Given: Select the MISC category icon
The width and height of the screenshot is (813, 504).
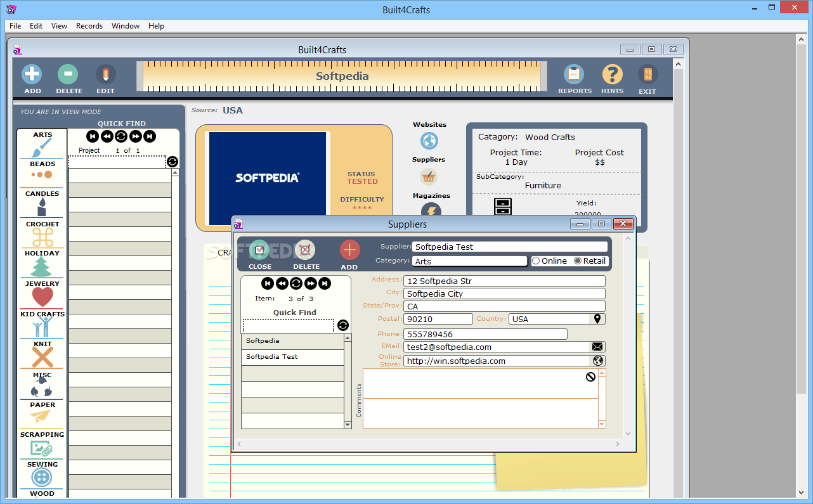Looking at the screenshot, I should tap(42, 387).
